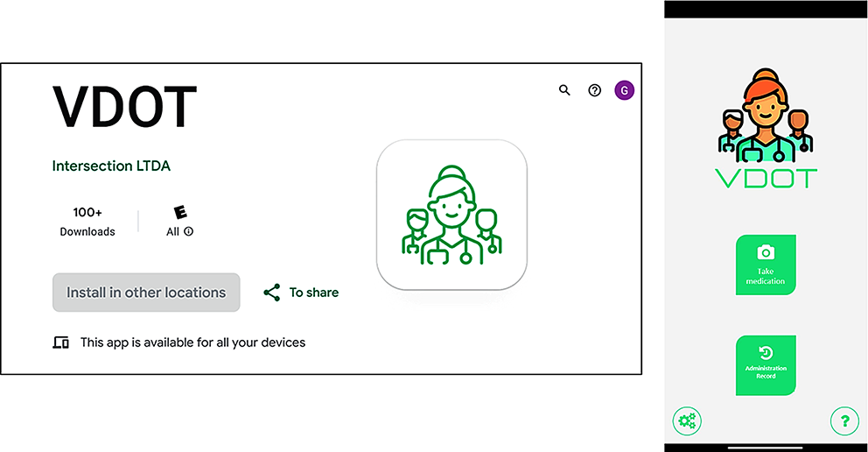
Task: Open the help question mark in store header
Action: (595, 90)
